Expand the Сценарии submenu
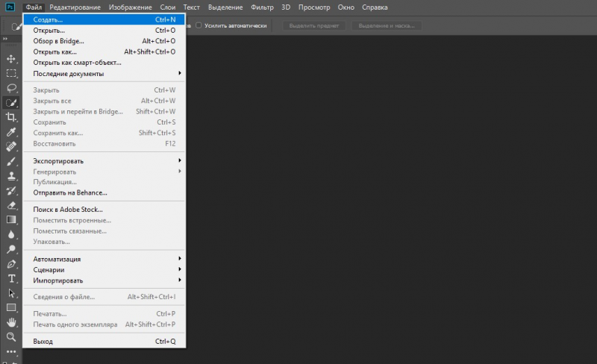 [x=104, y=269]
